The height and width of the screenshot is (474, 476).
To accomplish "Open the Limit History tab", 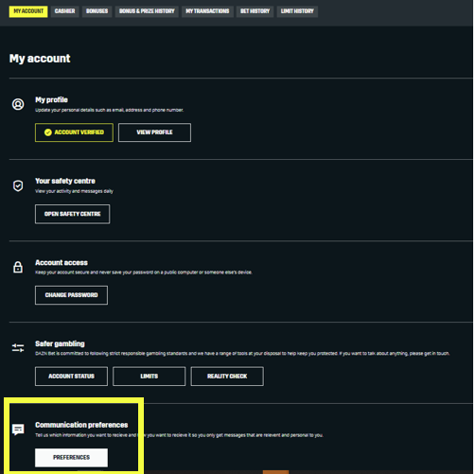I will pyautogui.click(x=297, y=11).
